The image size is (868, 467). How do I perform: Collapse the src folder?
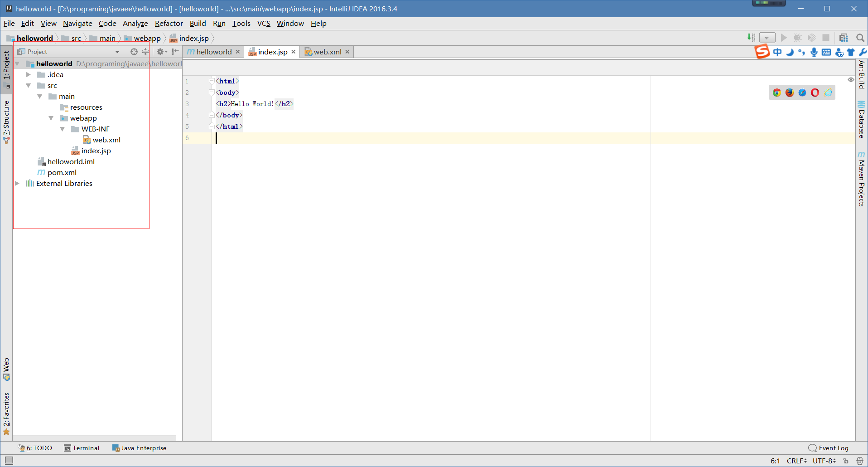[x=29, y=86]
